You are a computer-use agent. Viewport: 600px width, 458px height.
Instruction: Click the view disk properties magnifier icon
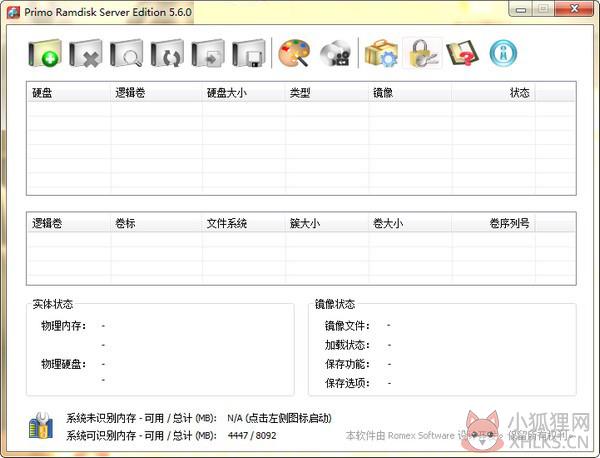tap(127, 53)
